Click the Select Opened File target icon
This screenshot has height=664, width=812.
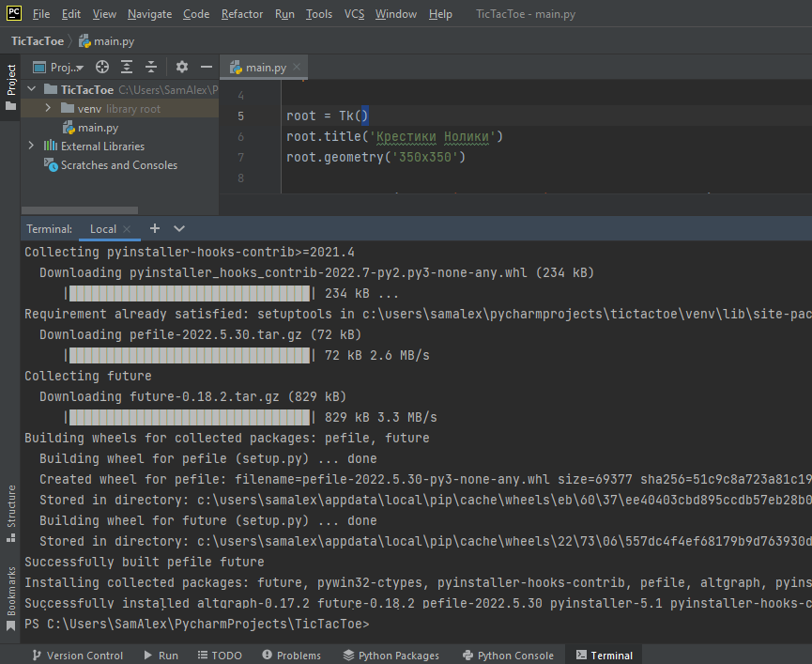pyautogui.click(x=102, y=67)
